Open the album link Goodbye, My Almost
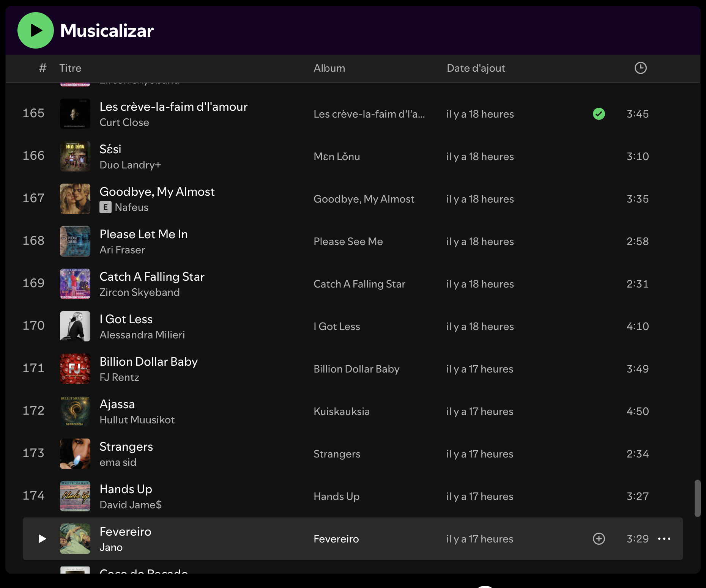This screenshot has height=588, width=706. [x=364, y=199]
